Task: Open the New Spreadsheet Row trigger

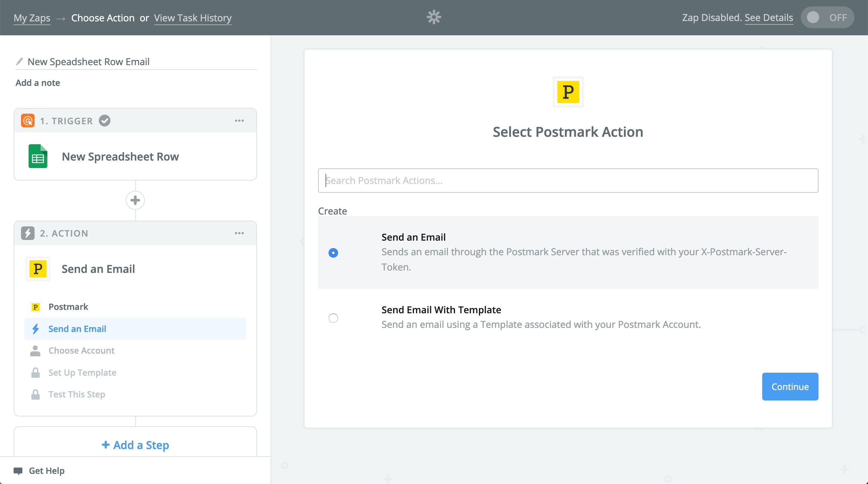Action: point(135,156)
